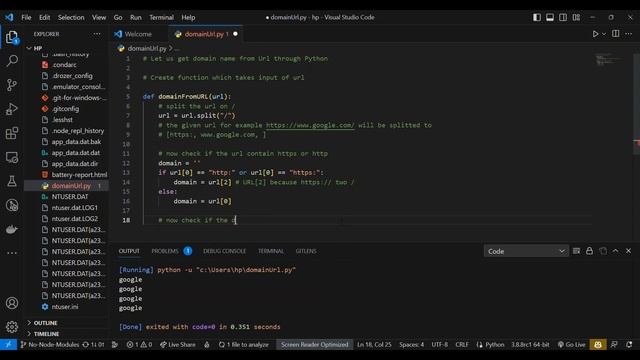640x360 pixels.
Task: Switch to the Debug Console tab
Action: [x=224, y=251]
